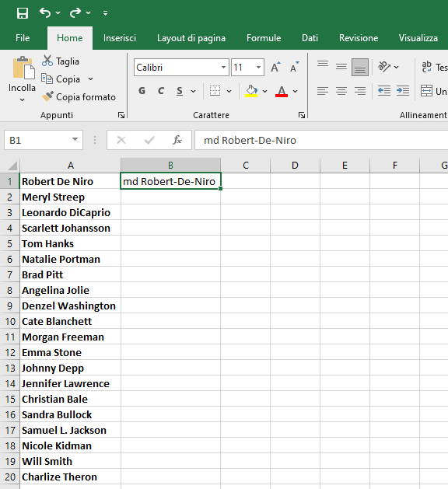Increase cell indent
Image resolution: width=448 pixels, height=489 pixels.
403,91
